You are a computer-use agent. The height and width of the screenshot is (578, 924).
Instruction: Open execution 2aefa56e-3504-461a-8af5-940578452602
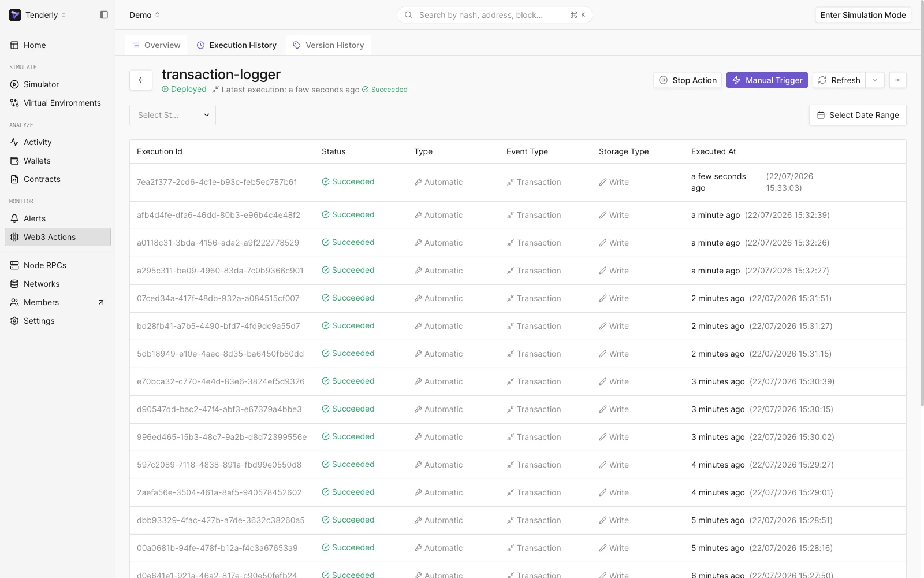tap(219, 492)
